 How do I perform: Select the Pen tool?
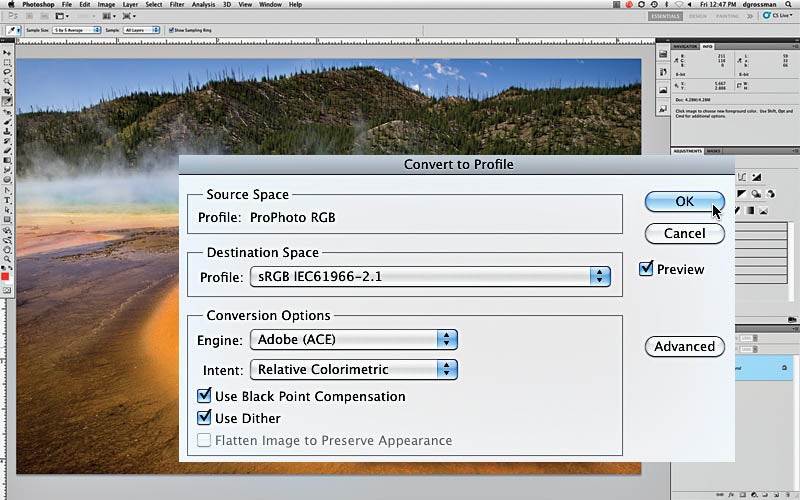pyautogui.click(x=7, y=191)
